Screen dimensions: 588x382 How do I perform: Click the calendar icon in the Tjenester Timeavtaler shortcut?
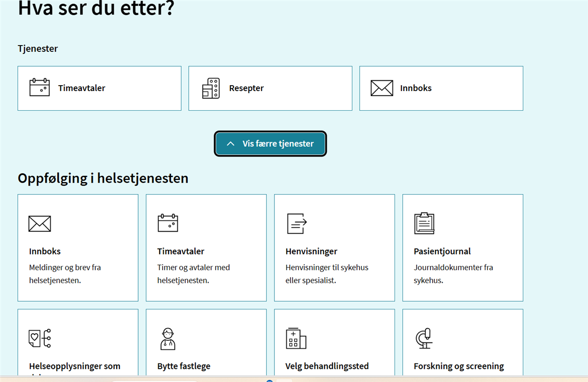click(x=40, y=88)
